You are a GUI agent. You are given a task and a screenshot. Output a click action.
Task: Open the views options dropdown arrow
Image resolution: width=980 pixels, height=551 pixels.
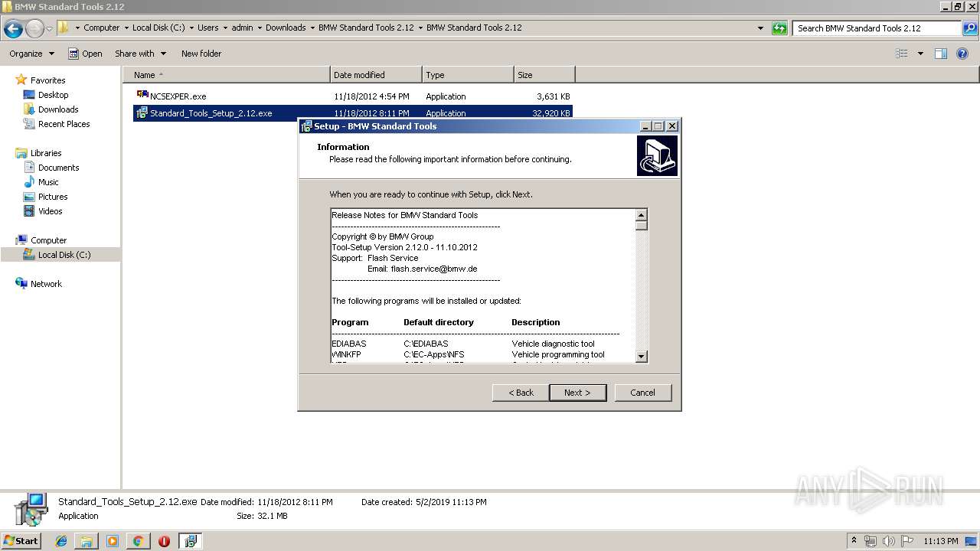pyautogui.click(x=920, y=54)
